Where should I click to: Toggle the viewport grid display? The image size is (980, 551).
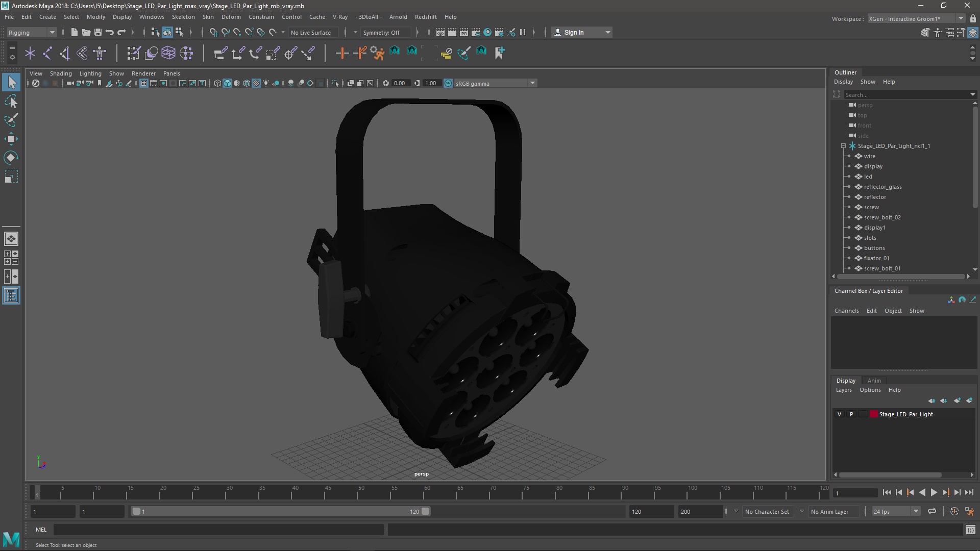[144, 83]
